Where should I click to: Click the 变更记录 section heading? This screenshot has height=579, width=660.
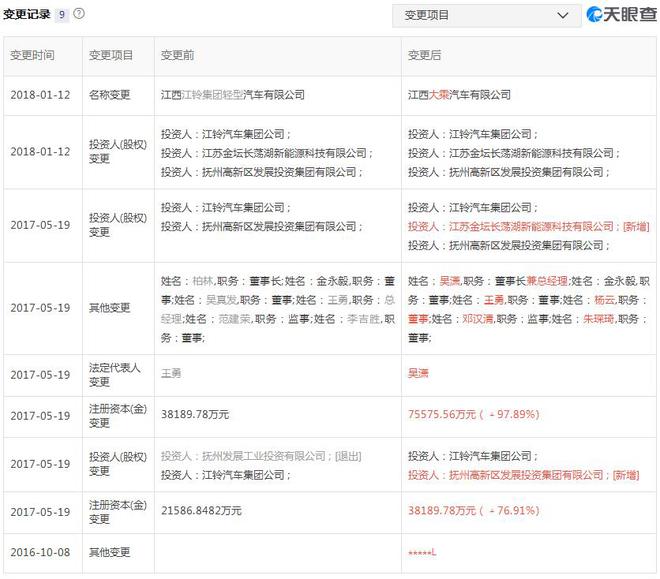tap(27, 15)
